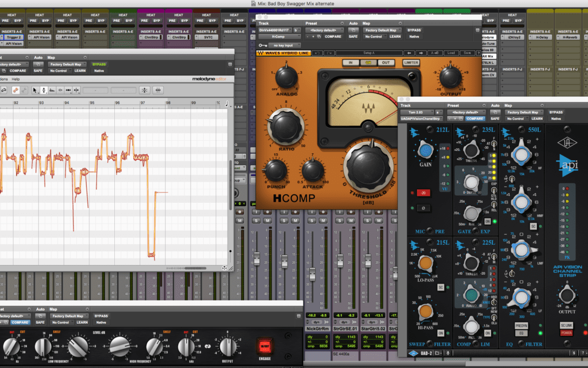Toggle the Melodyne orange blobs edit mode

point(15,90)
